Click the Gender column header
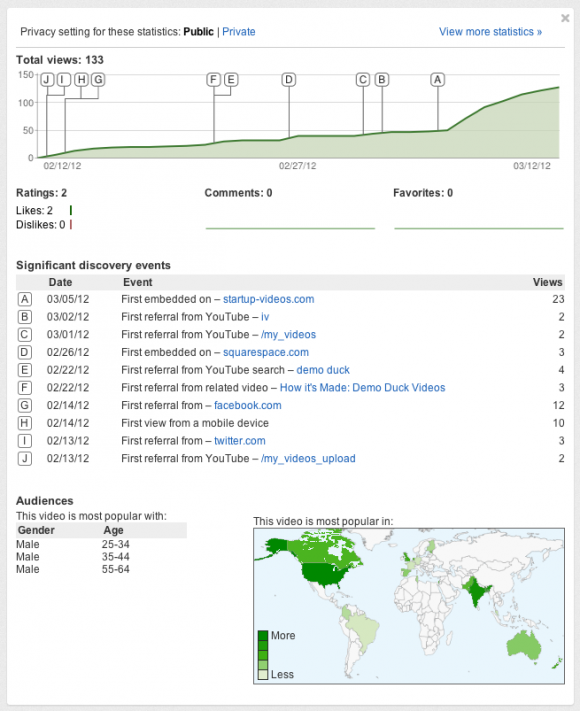 click(36, 530)
